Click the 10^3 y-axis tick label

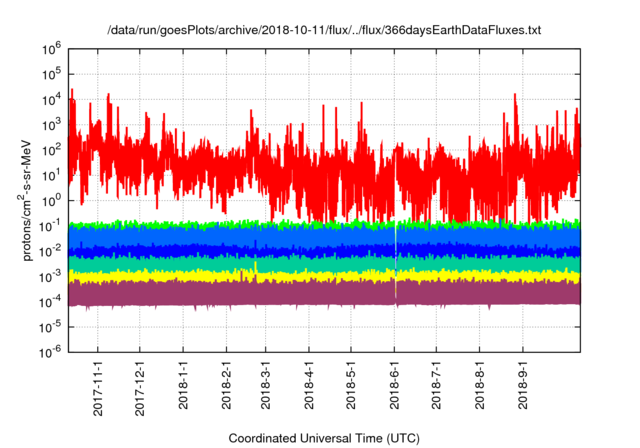pos(51,125)
